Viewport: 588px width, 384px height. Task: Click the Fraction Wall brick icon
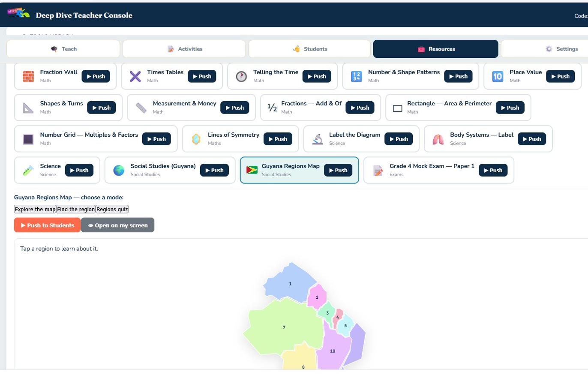[x=28, y=77]
